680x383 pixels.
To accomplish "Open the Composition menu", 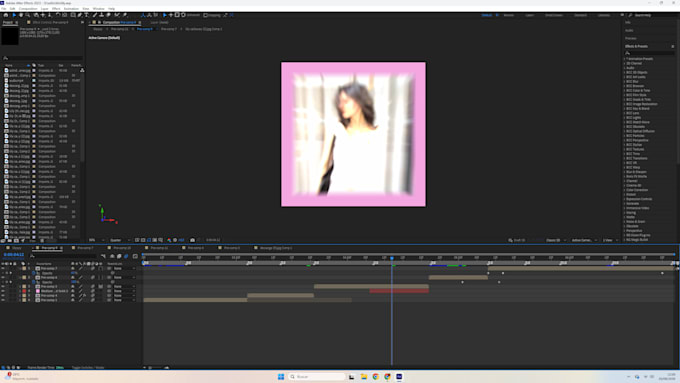I will tap(28, 9).
